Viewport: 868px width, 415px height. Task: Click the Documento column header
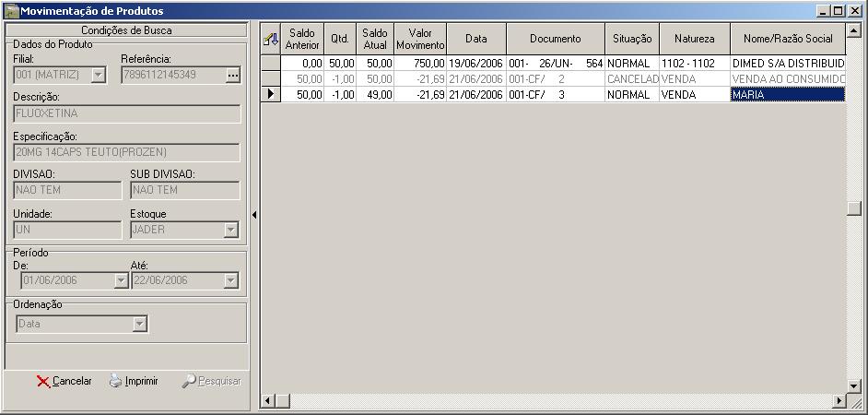point(556,39)
